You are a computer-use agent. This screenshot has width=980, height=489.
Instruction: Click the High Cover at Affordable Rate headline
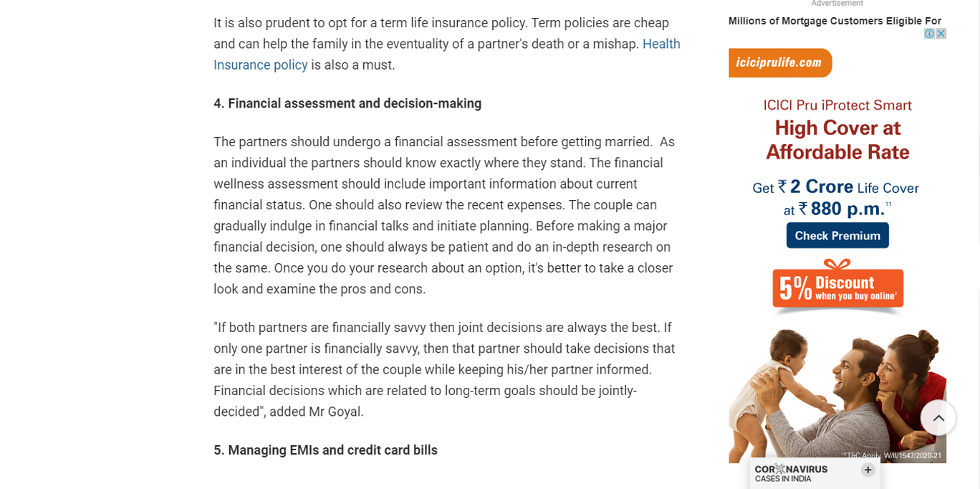(x=837, y=141)
